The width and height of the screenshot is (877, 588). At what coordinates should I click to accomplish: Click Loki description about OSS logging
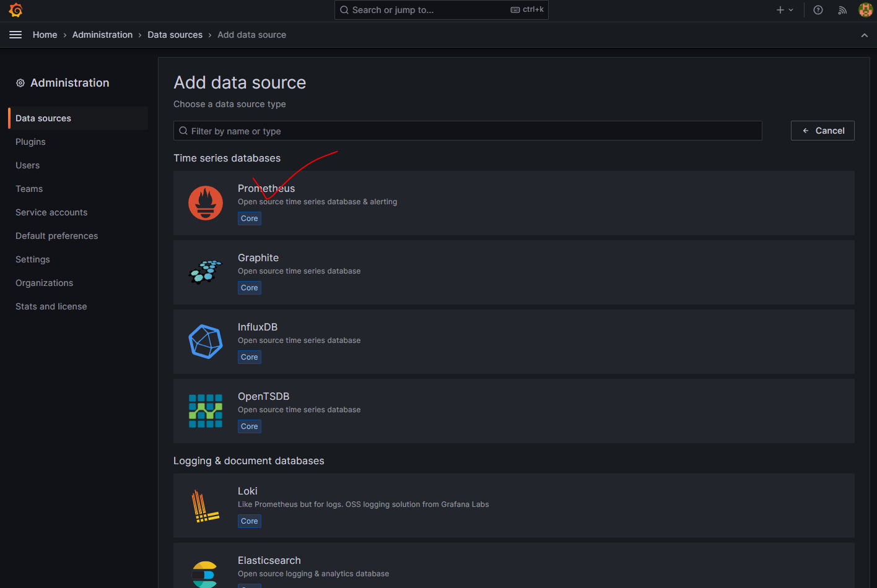point(364,504)
